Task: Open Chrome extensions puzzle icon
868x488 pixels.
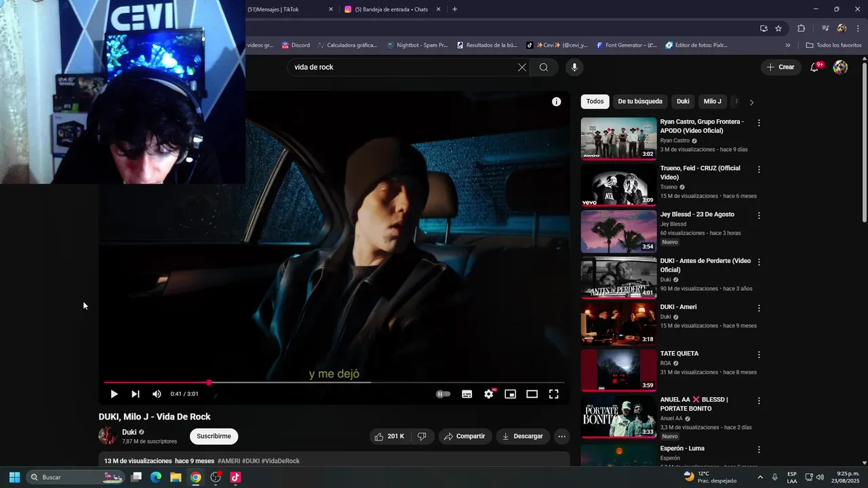Action: pos(802,28)
